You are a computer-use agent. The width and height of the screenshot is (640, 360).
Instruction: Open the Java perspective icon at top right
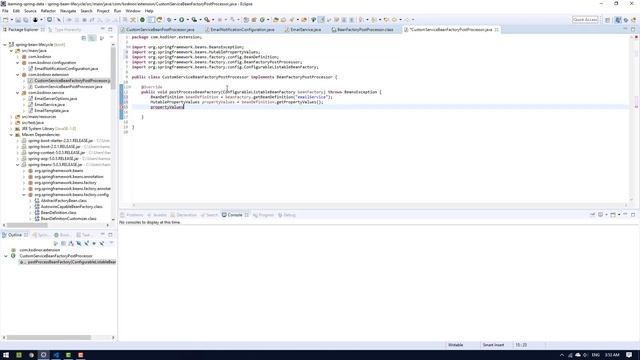[618, 20]
